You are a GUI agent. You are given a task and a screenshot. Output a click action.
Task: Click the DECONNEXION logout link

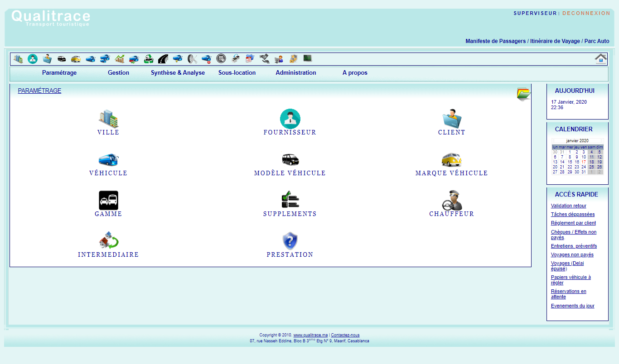(x=586, y=13)
